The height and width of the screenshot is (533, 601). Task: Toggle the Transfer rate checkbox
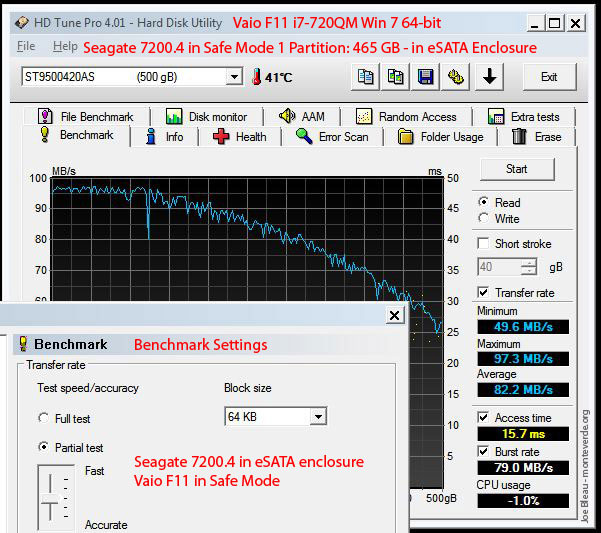483,292
